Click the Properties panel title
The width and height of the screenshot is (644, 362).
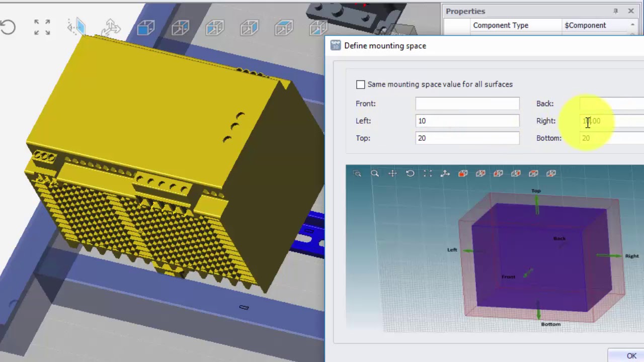click(x=465, y=11)
